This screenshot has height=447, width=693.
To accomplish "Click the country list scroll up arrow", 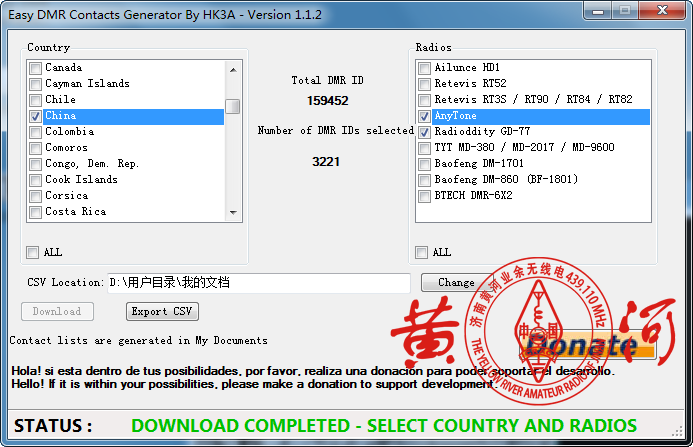I will click(x=233, y=70).
